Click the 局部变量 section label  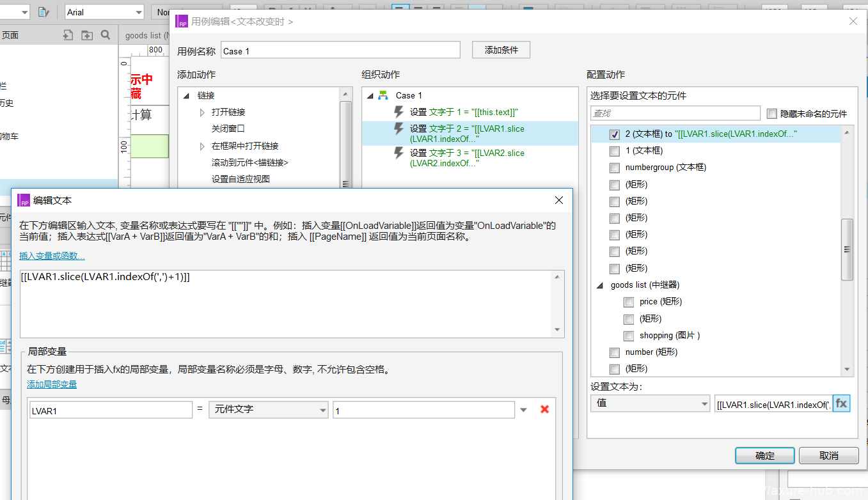pos(47,352)
